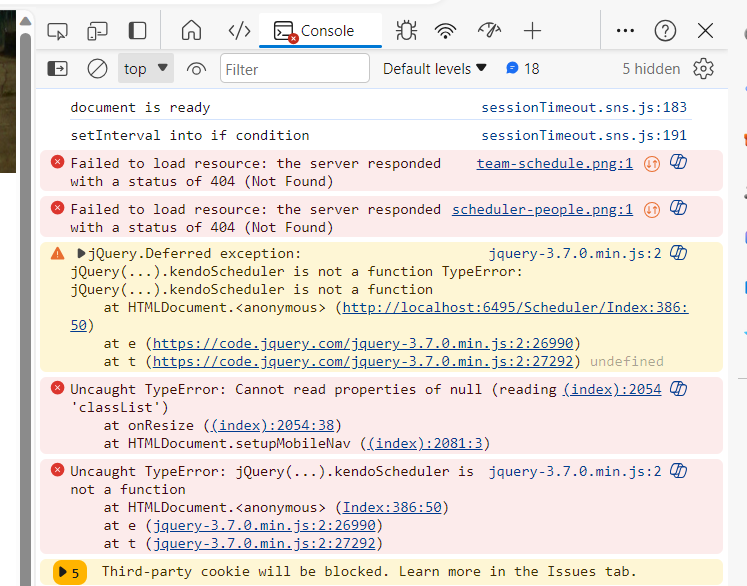The height and width of the screenshot is (586, 747).
Task: Open the Sources bug icon tool
Action: click(x=406, y=31)
